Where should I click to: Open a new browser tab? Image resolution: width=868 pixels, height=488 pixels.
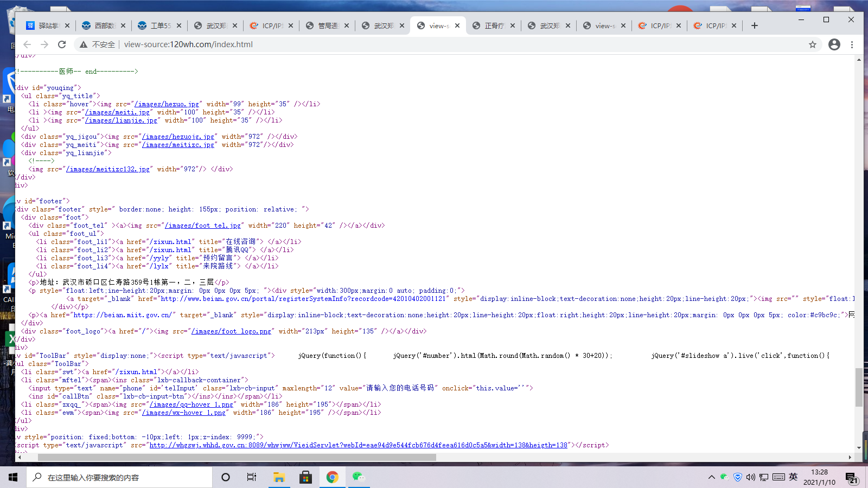[x=754, y=25]
